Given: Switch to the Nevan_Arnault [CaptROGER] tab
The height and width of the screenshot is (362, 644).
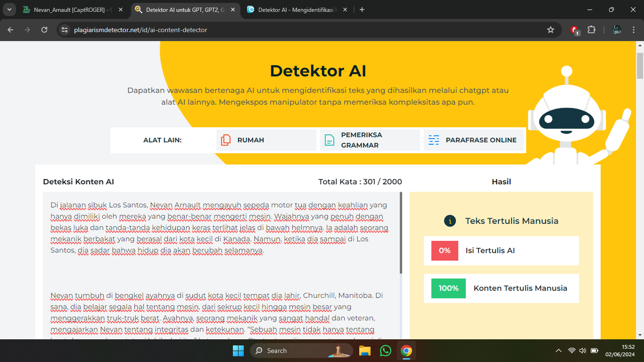Looking at the screenshot, I should pos(74,10).
